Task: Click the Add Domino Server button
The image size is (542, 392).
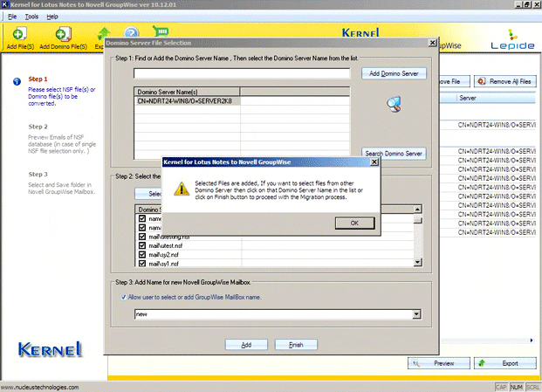Action: pyautogui.click(x=394, y=73)
